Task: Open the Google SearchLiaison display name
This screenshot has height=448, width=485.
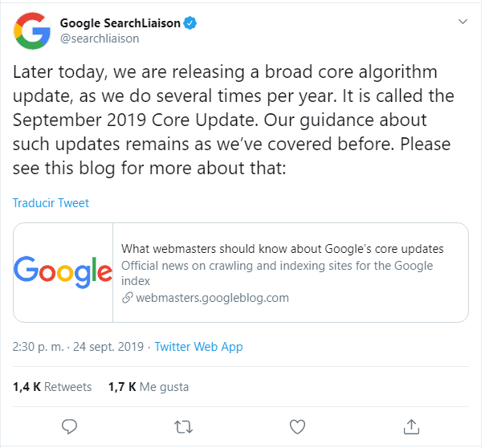Action: (120, 23)
